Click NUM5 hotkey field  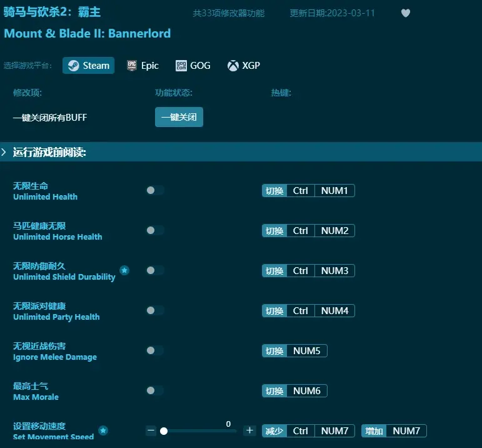(307, 351)
